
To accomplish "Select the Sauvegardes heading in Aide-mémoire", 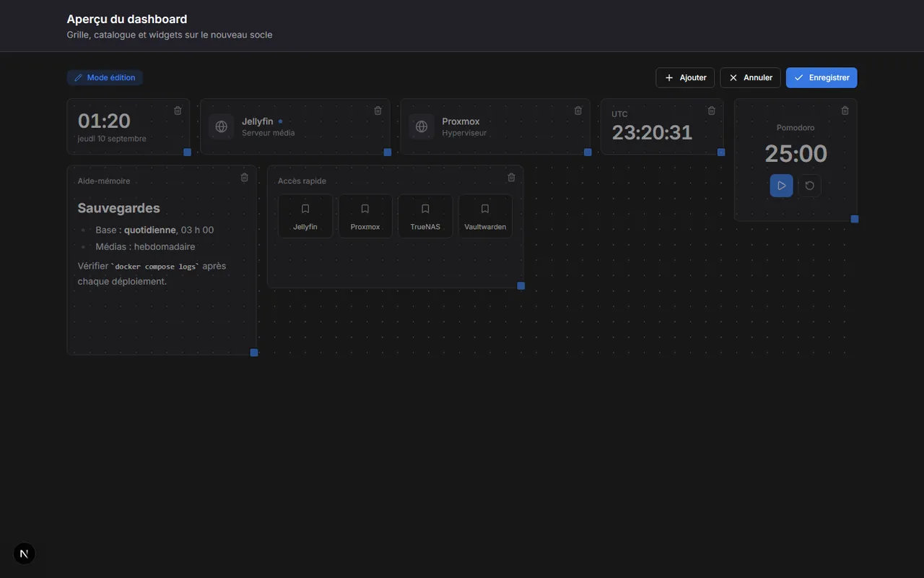I will (119, 208).
